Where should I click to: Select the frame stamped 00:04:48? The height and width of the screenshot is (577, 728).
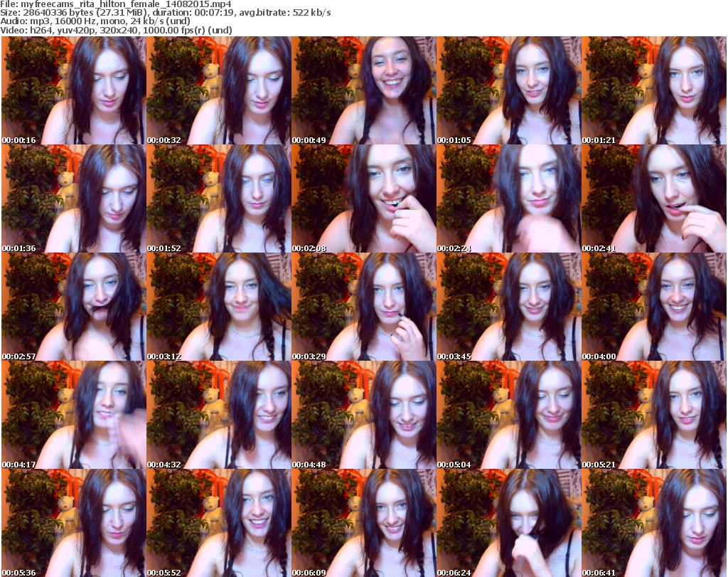tap(364, 415)
